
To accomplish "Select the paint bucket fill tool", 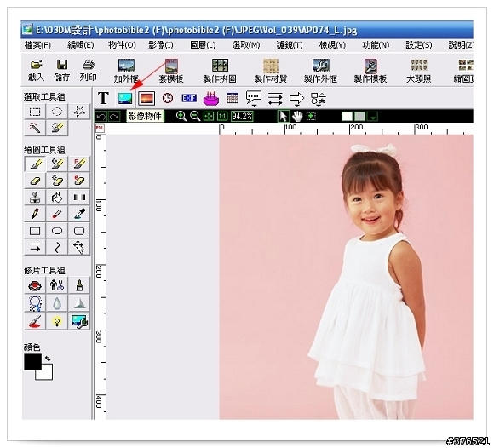I will pos(57,198).
